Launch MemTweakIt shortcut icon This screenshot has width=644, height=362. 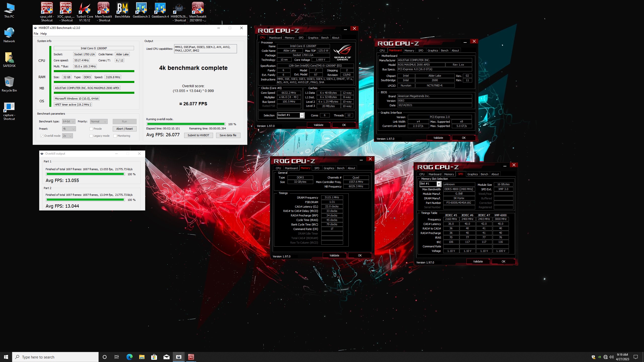[103, 12]
